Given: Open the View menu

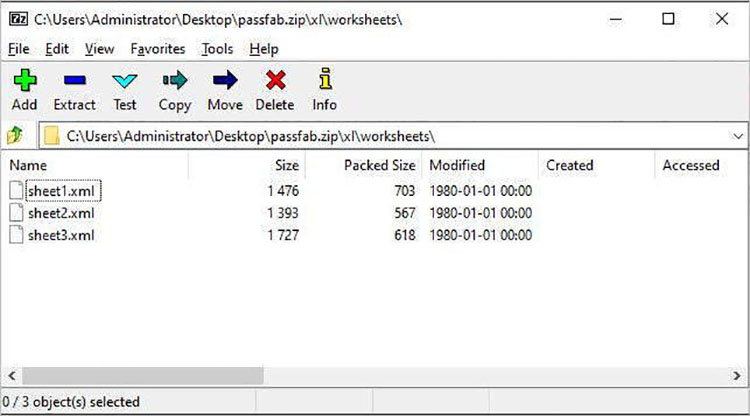Looking at the screenshot, I should pos(99,49).
